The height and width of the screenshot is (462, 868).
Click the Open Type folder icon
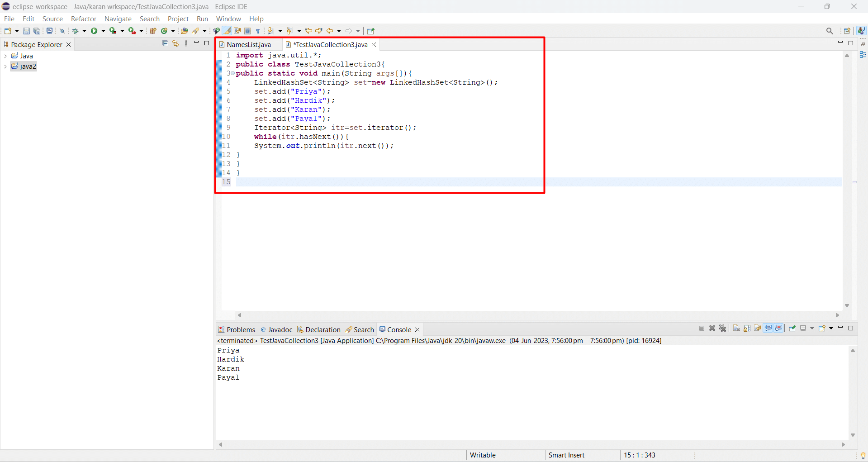184,31
